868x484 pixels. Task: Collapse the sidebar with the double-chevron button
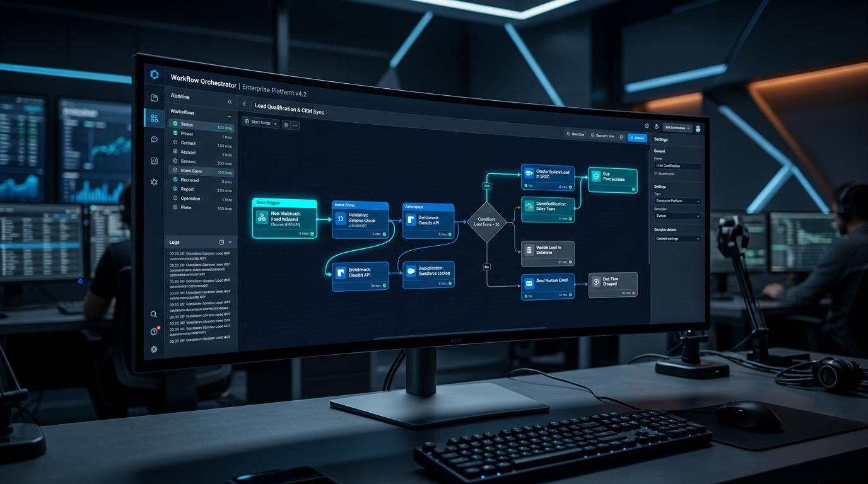230,101
